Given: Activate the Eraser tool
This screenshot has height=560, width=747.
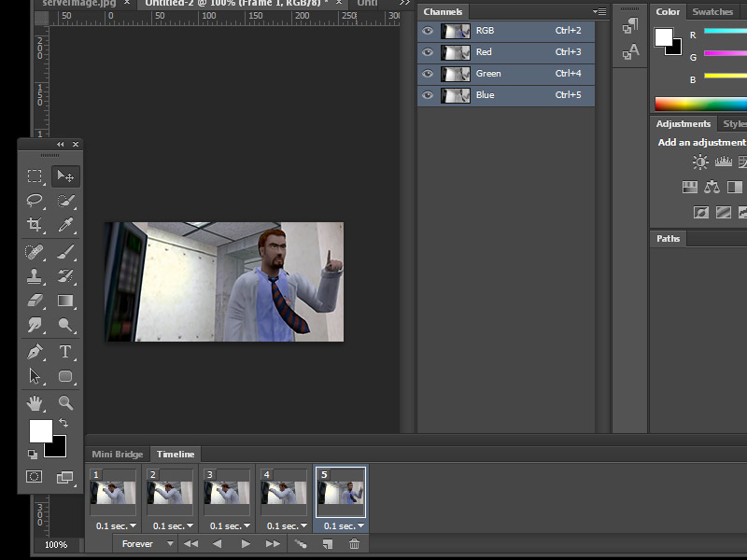Looking at the screenshot, I should pyautogui.click(x=35, y=301).
